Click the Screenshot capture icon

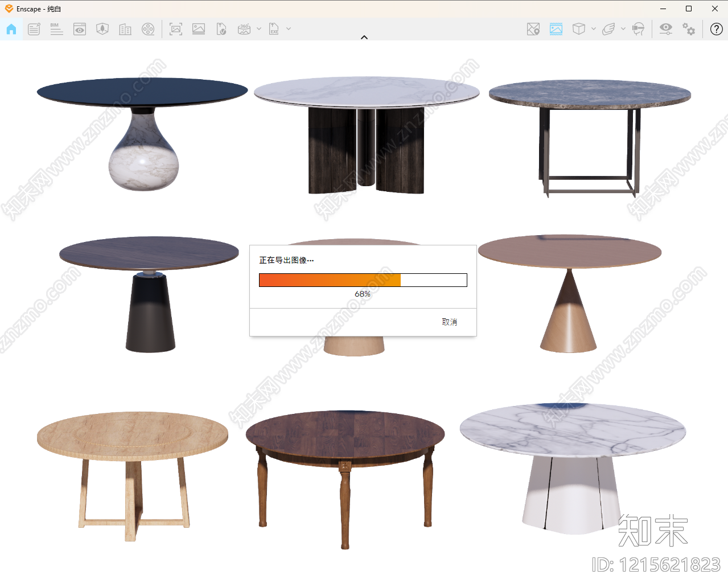tap(176, 29)
